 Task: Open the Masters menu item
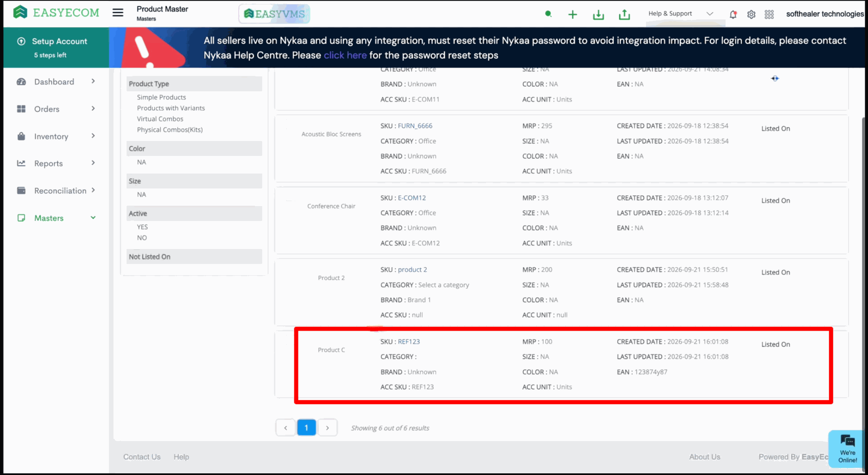click(49, 218)
